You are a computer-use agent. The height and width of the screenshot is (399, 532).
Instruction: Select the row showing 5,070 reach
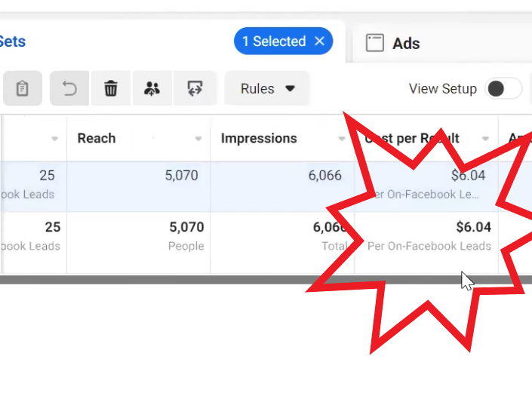click(x=266, y=186)
